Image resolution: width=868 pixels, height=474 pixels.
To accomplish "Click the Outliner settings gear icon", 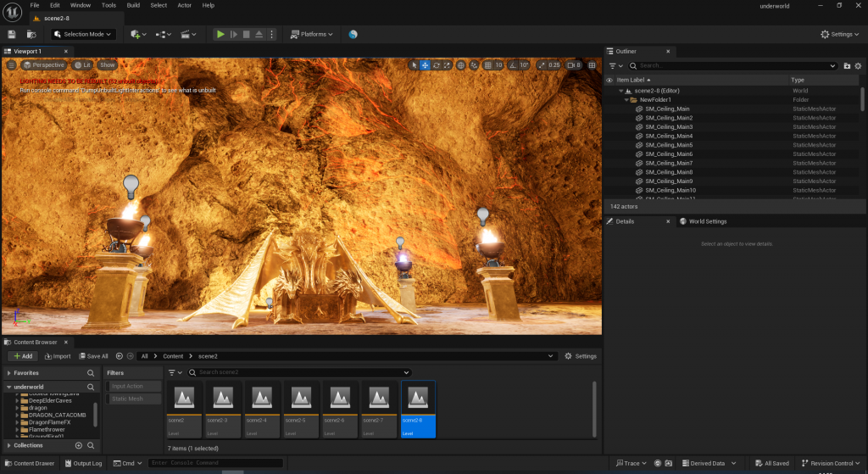I will coord(858,65).
